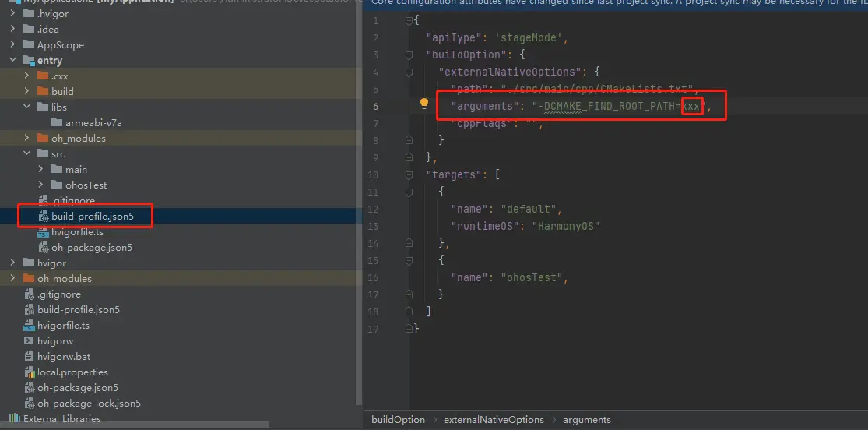Expand the AppScope folder chevron
Screen dimensions: 868x430
12,44
